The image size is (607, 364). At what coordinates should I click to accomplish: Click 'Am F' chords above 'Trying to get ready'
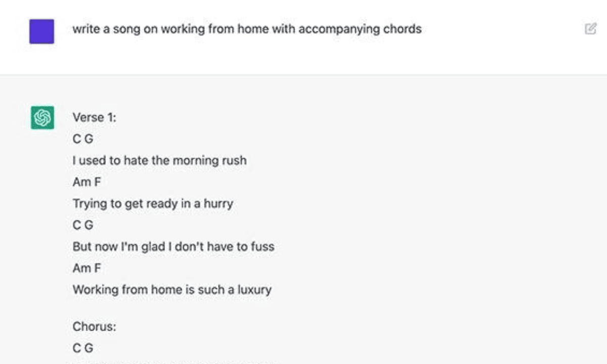86,183
